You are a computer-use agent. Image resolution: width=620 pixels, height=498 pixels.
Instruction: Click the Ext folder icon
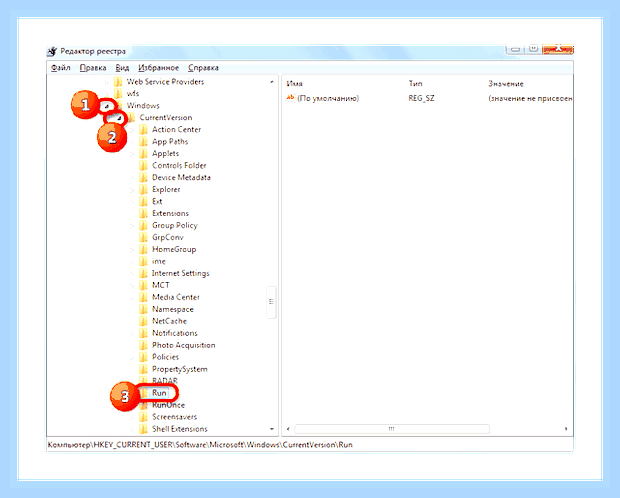tap(143, 201)
